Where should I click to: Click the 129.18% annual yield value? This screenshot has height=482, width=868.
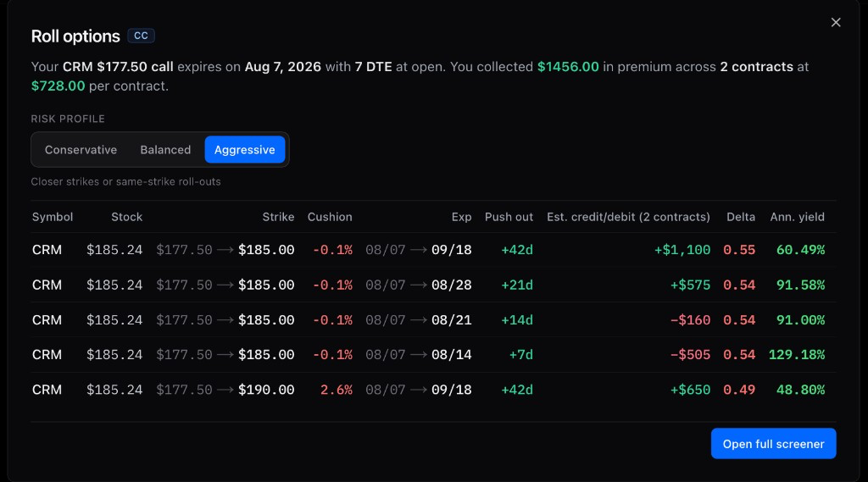pyautogui.click(x=797, y=355)
